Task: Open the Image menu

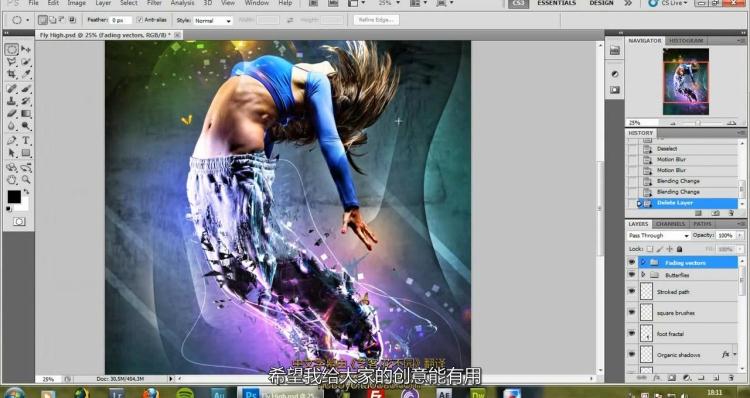Action: pos(77,3)
